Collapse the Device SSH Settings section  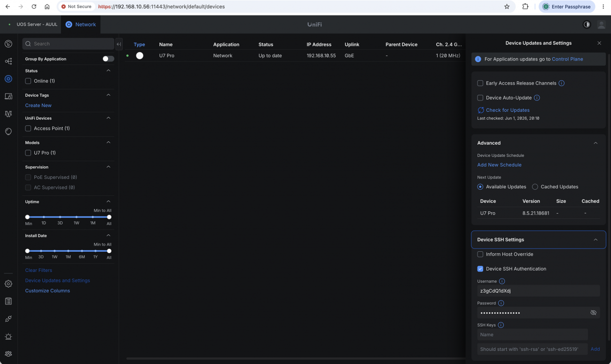pos(595,240)
